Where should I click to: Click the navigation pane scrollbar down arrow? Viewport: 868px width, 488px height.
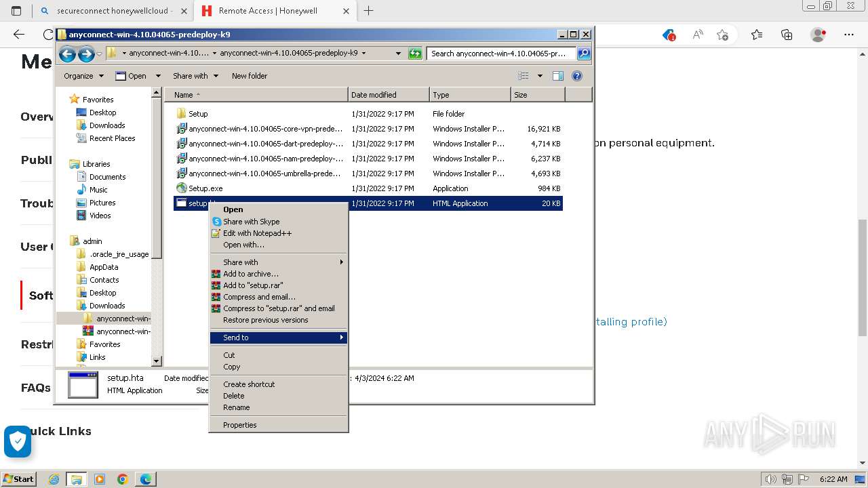[x=157, y=361]
